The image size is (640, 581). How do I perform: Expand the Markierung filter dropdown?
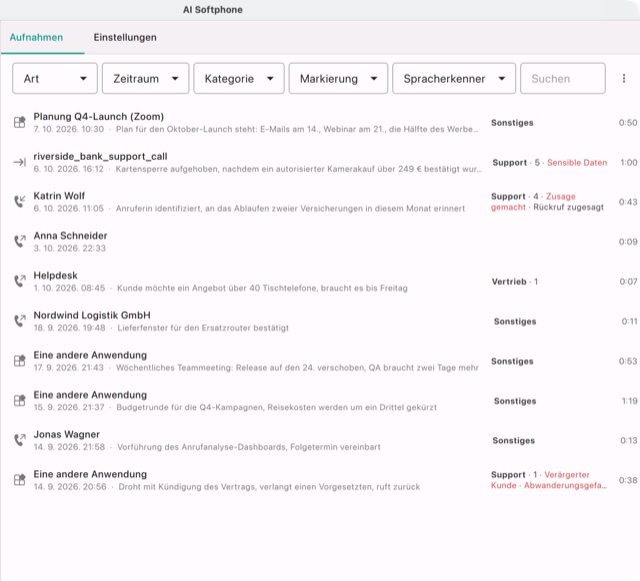pyautogui.click(x=338, y=78)
